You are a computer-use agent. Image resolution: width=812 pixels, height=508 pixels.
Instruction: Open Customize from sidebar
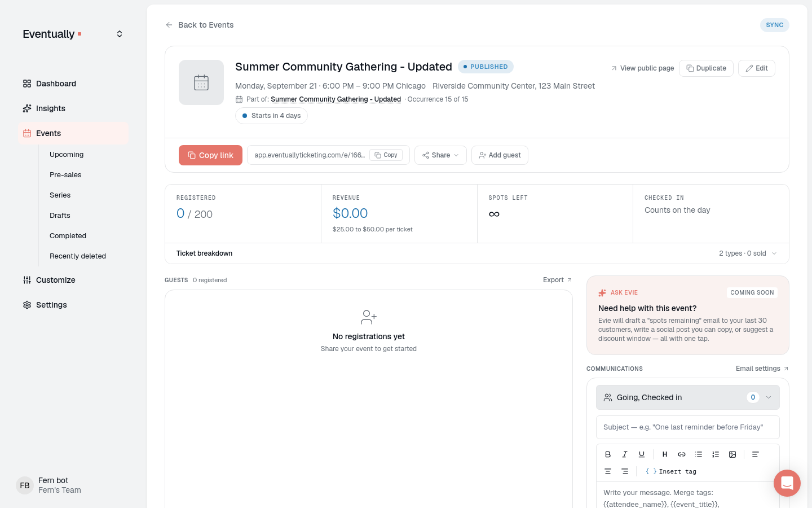pyautogui.click(x=73, y=280)
